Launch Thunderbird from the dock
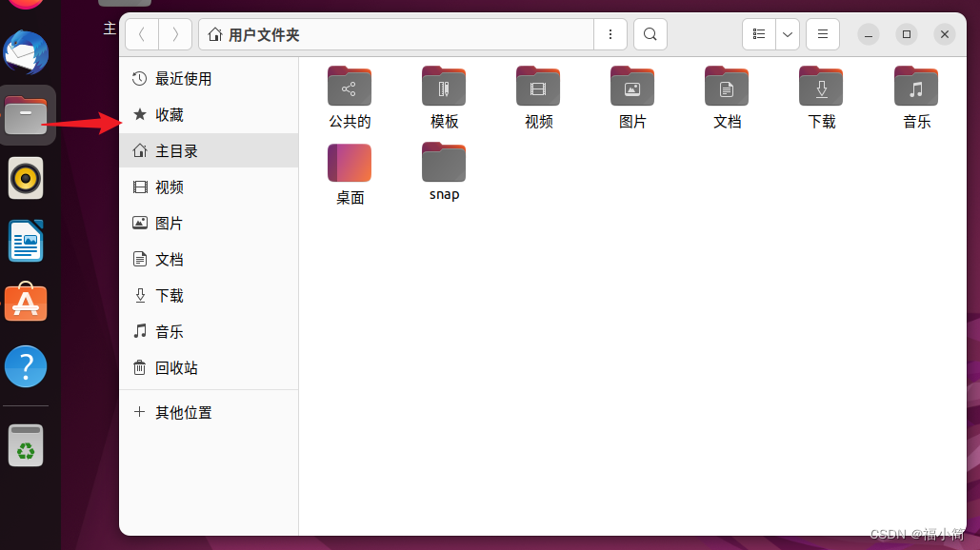 (26, 52)
